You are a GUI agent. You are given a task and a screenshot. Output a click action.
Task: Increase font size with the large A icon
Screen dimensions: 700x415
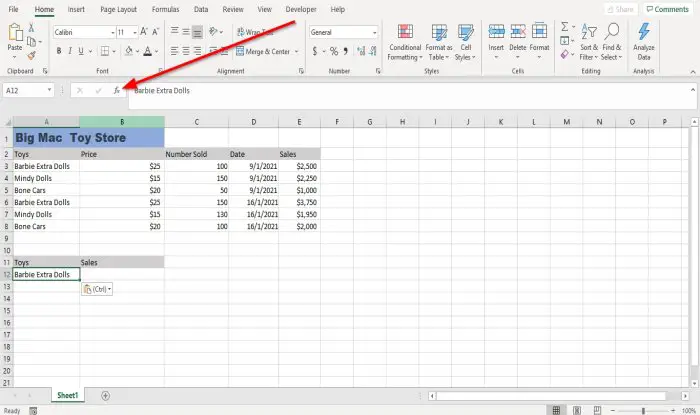pos(144,32)
